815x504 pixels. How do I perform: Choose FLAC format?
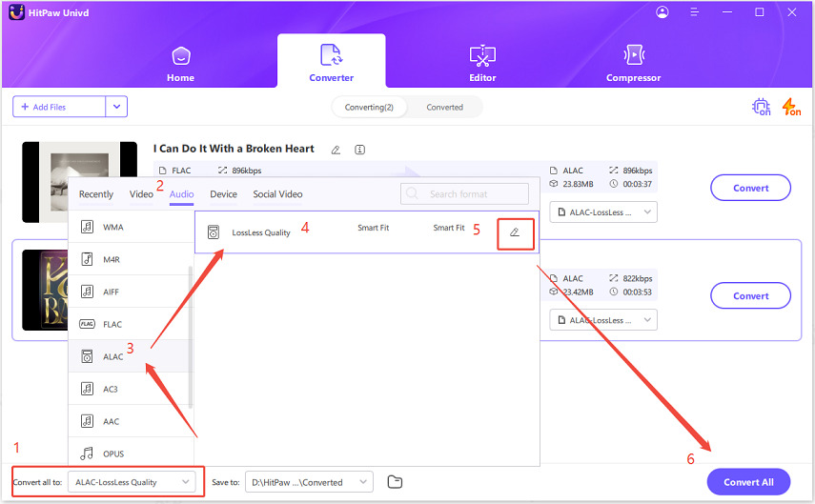(131, 324)
